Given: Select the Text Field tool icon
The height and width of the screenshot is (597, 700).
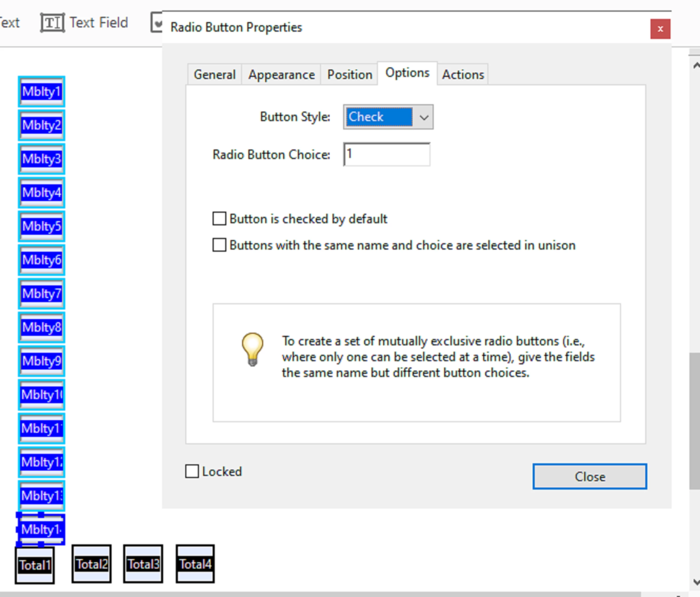Looking at the screenshot, I should click(52, 23).
